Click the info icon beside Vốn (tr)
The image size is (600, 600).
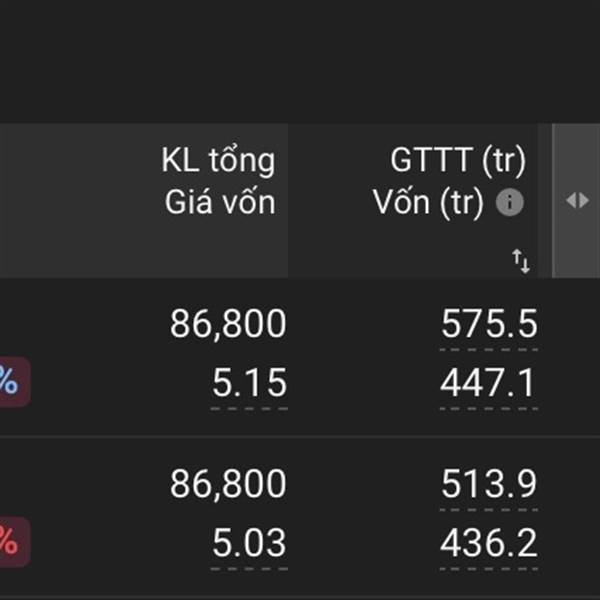click(510, 202)
